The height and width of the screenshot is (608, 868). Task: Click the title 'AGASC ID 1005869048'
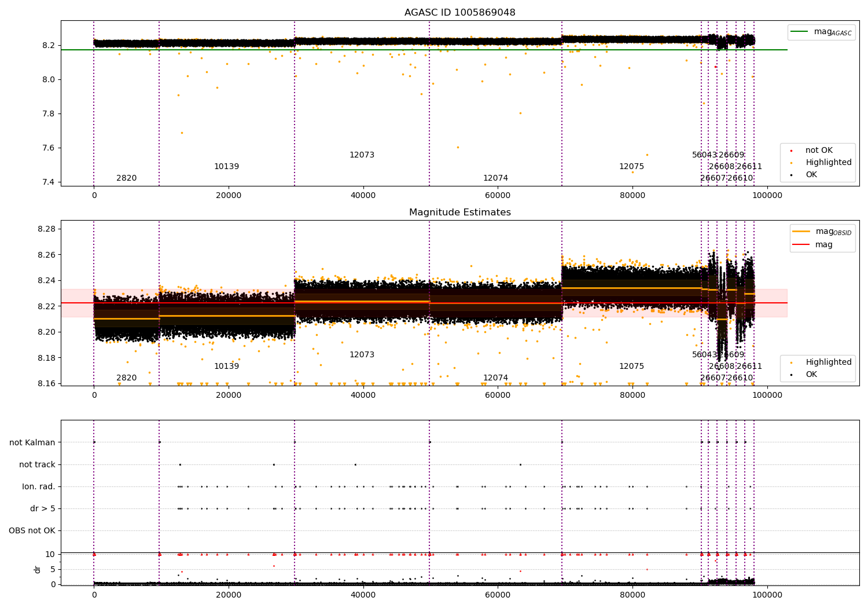[459, 13]
